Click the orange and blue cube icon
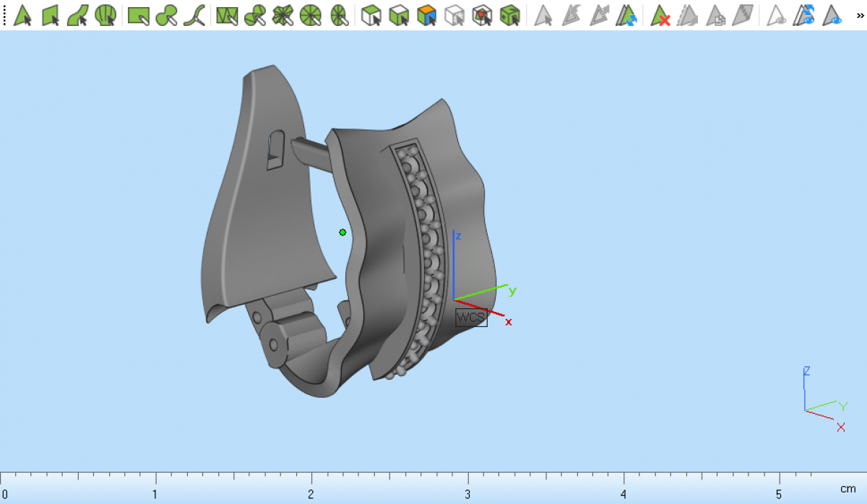The height and width of the screenshot is (504, 867). (x=427, y=15)
